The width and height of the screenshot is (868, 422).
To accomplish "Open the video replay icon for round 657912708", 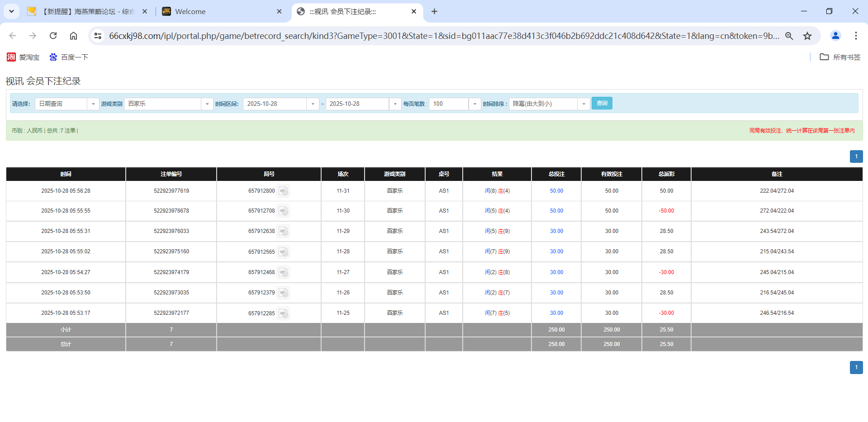I will 284,211.
